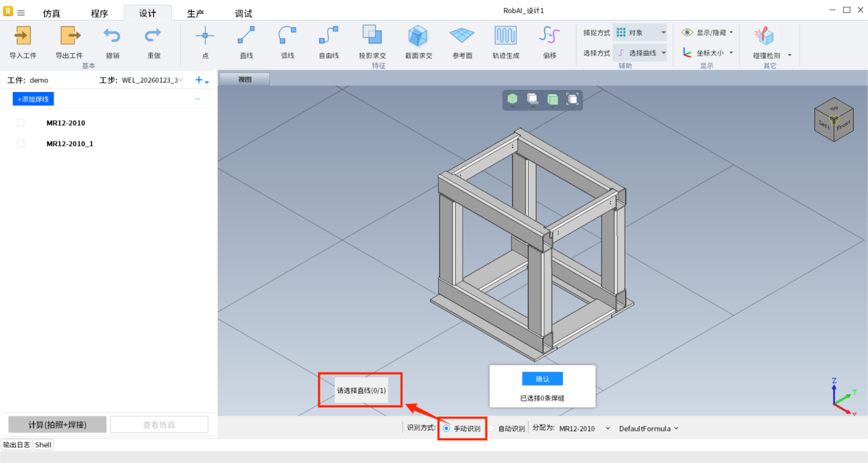Check the MR12-2010_1 weld line checkbox
The image size is (868, 463).
coord(21,143)
